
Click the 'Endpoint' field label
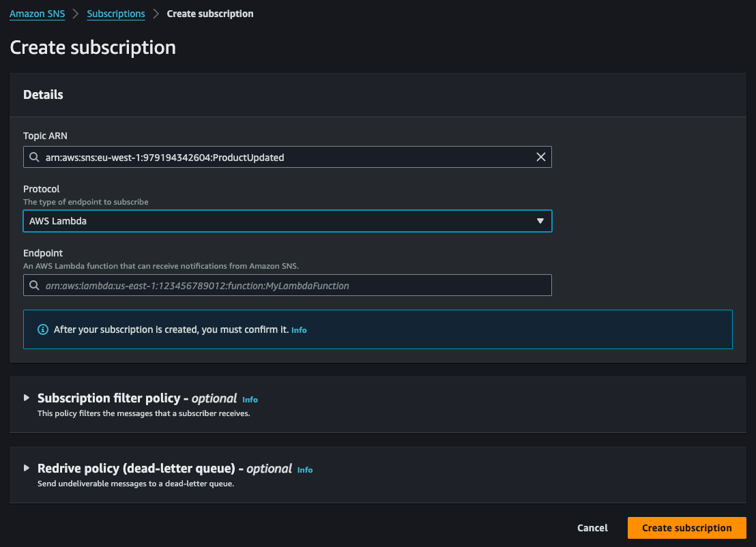coord(43,253)
